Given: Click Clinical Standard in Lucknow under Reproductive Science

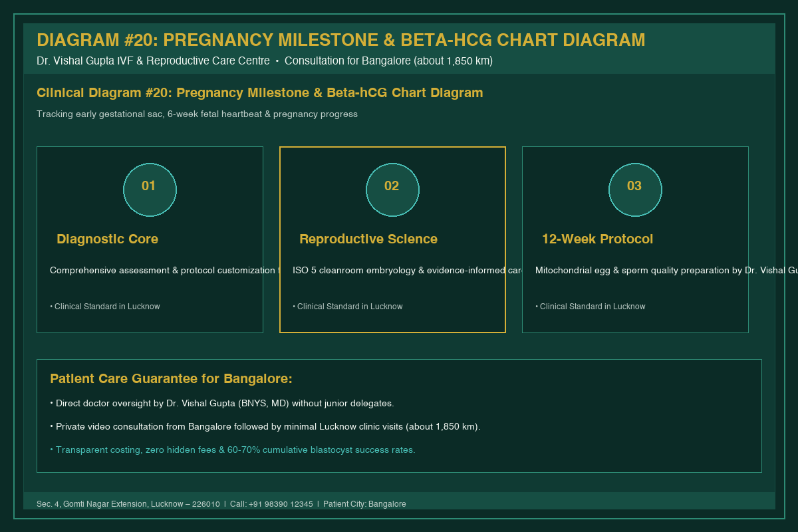Looking at the screenshot, I should [x=348, y=307].
